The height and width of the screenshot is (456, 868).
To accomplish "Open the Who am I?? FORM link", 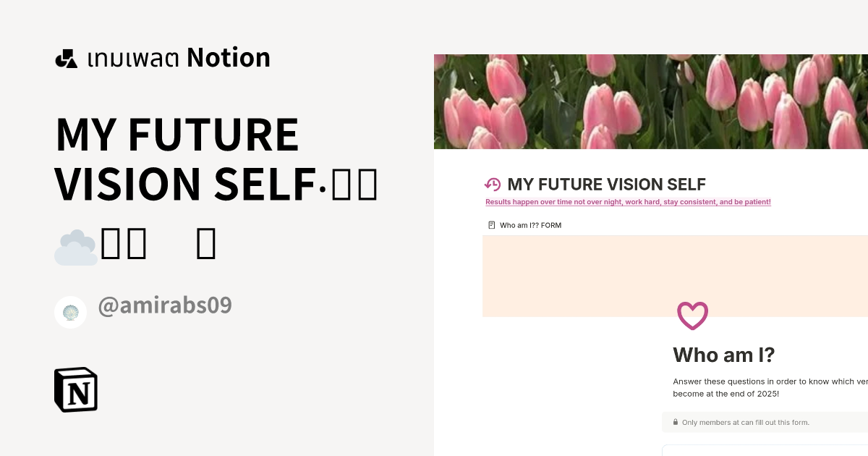I will [529, 224].
